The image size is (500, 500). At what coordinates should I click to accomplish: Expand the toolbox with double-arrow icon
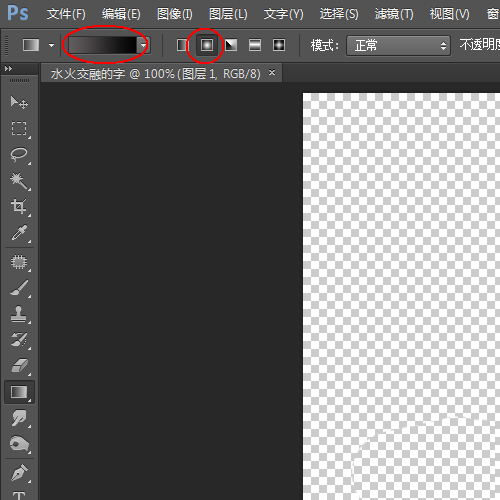(x=8, y=68)
